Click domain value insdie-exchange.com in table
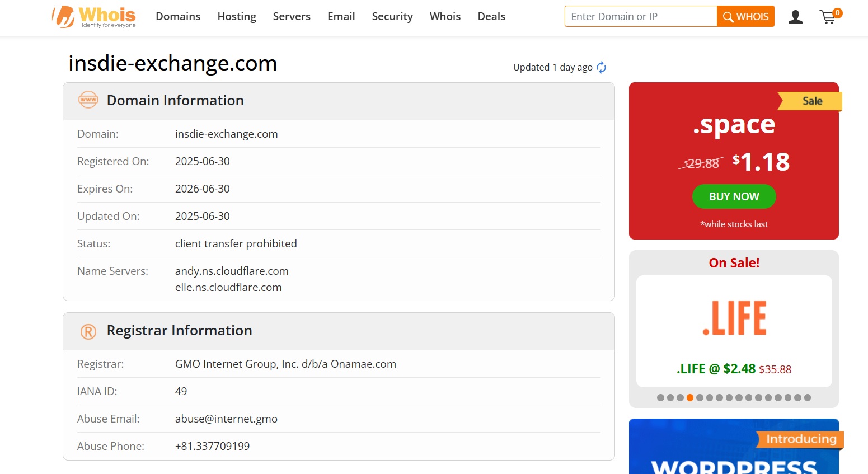 (x=227, y=134)
